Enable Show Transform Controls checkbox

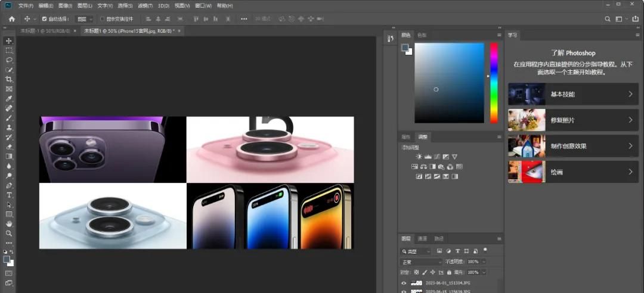[x=103, y=19]
